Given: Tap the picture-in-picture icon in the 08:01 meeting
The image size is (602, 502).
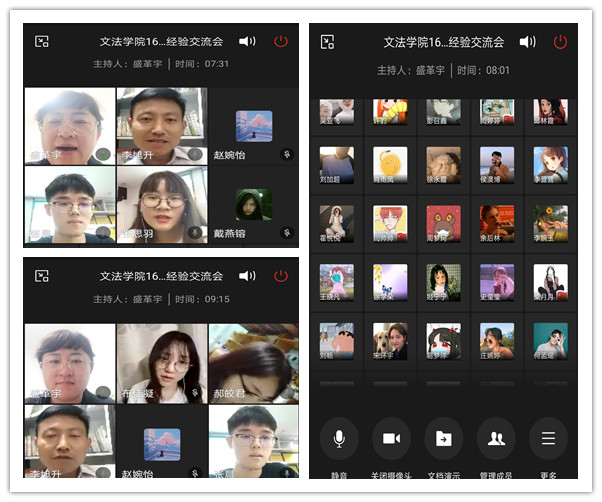Looking at the screenshot, I should click(327, 42).
